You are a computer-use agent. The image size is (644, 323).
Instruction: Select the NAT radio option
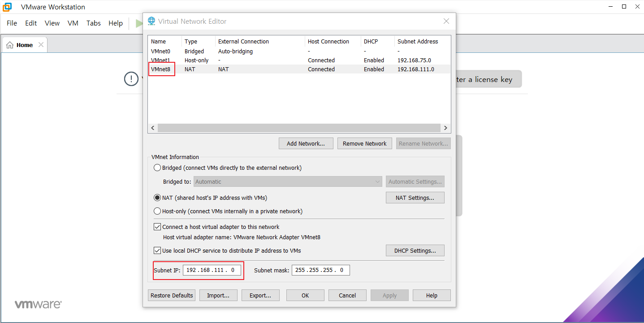(157, 198)
